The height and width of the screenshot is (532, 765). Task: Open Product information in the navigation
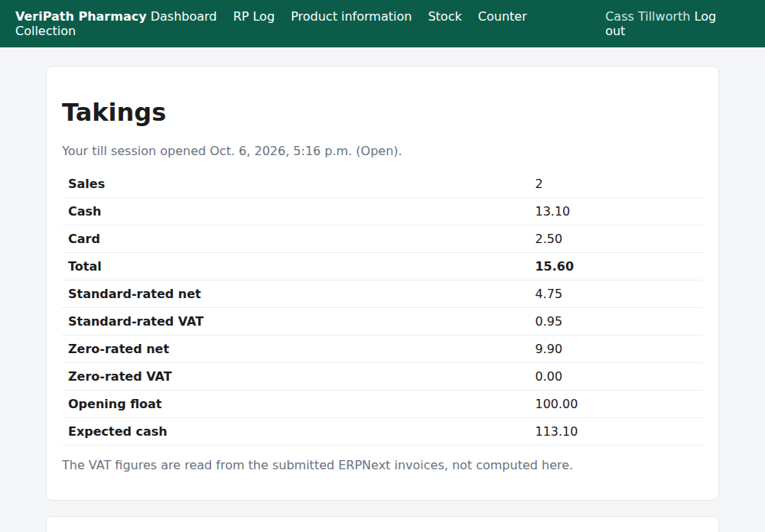coord(351,16)
